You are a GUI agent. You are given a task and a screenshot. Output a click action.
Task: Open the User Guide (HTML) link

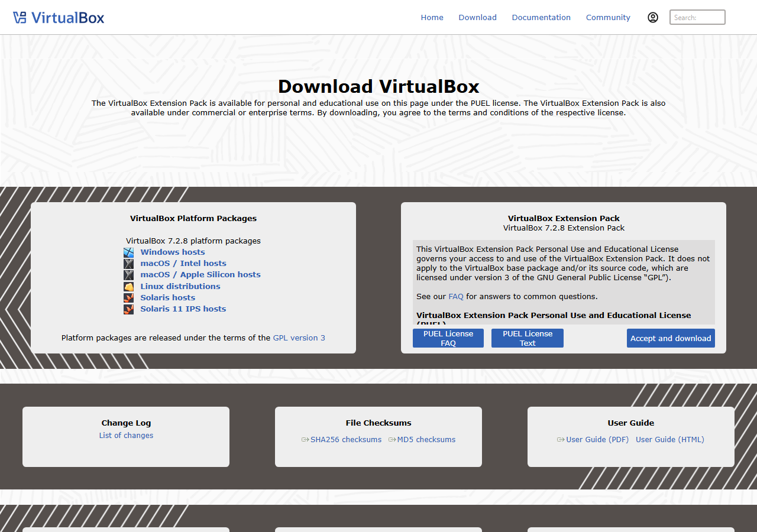click(670, 439)
